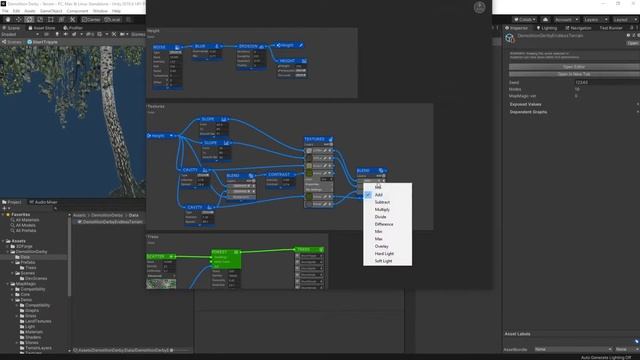Select the DemolitionDerbyEndlessTerrain asset
This screenshot has height=360, width=640.
coord(112,222)
